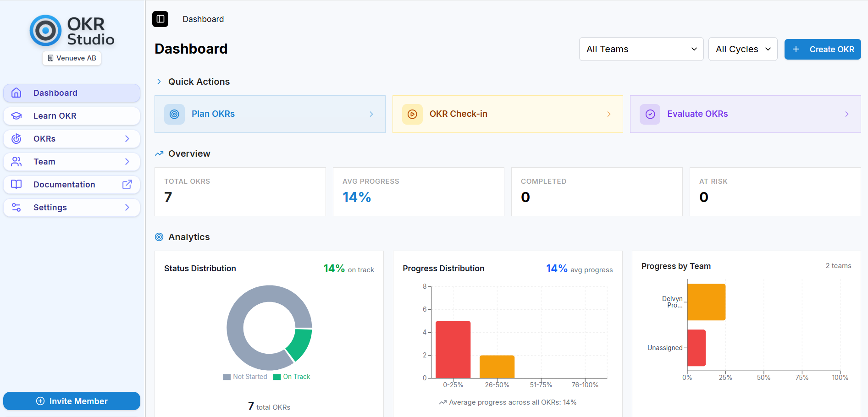
Task: Click the '7 total OKRs' text
Action: click(269, 406)
